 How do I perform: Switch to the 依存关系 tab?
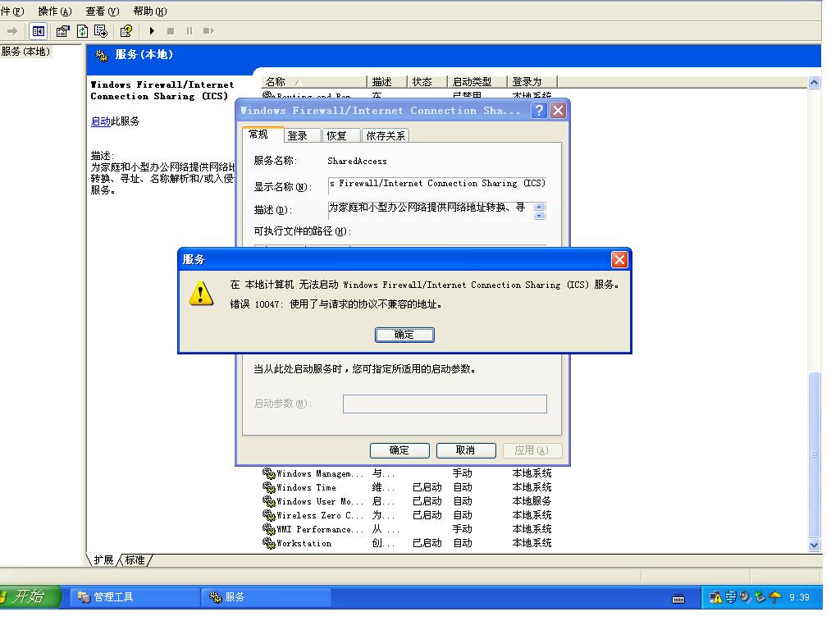[x=386, y=135]
